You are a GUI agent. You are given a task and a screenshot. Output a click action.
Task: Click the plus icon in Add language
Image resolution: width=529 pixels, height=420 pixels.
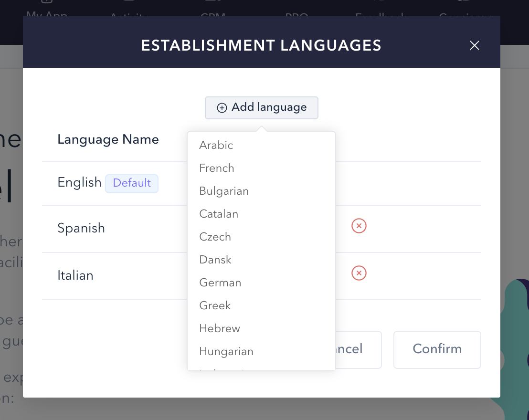pos(222,107)
